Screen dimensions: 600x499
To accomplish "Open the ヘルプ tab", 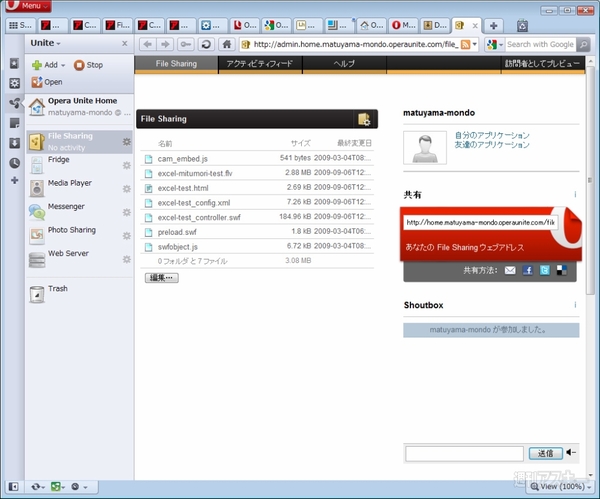I will point(344,64).
